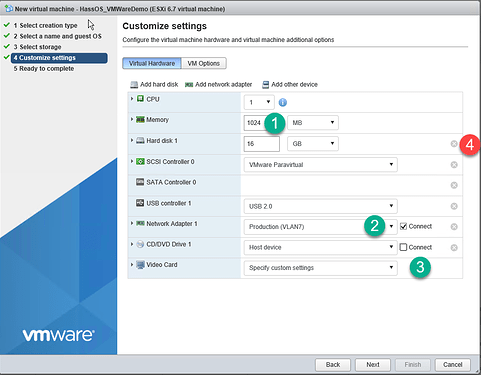This screenshot has width=481, height=375.
Task: Click the Next button
Action: point(373,364)
